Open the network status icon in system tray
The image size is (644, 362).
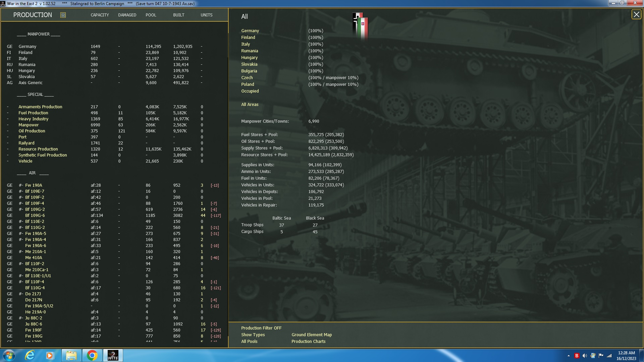point(609,355)
